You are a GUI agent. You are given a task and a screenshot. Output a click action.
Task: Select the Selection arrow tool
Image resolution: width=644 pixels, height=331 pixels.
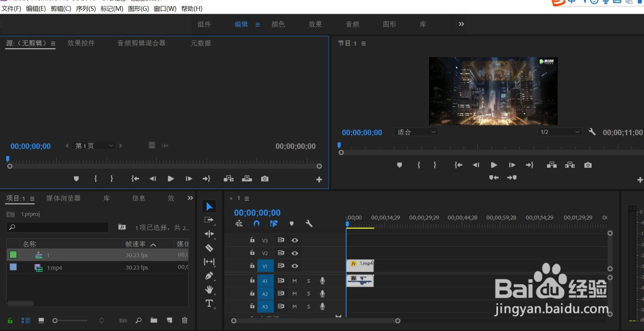pos(209,207)
